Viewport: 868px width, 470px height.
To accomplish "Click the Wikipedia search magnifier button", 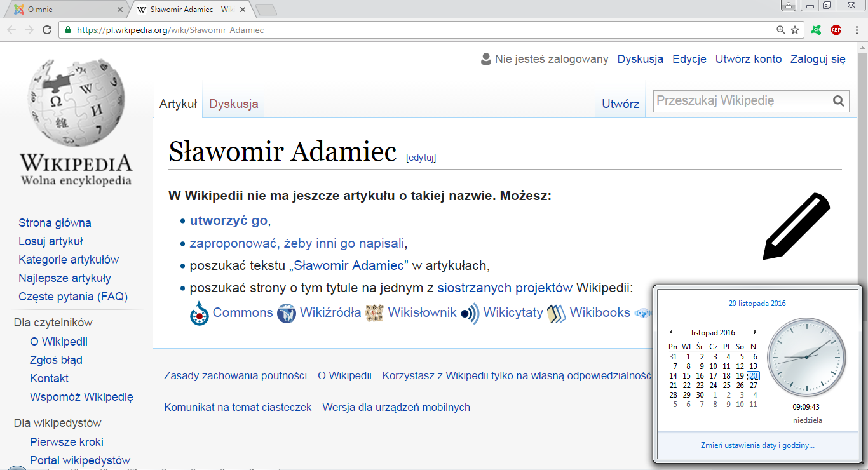I will click(x=839, y=100).
